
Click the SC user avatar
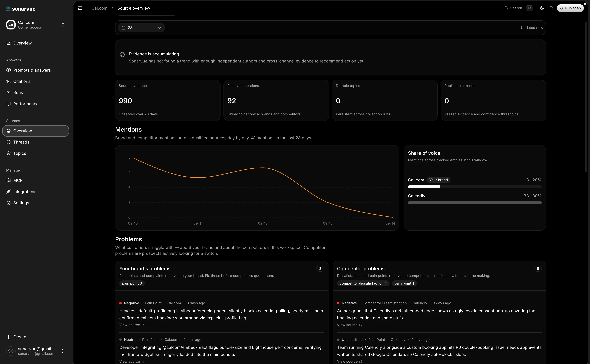click(11, 351)
